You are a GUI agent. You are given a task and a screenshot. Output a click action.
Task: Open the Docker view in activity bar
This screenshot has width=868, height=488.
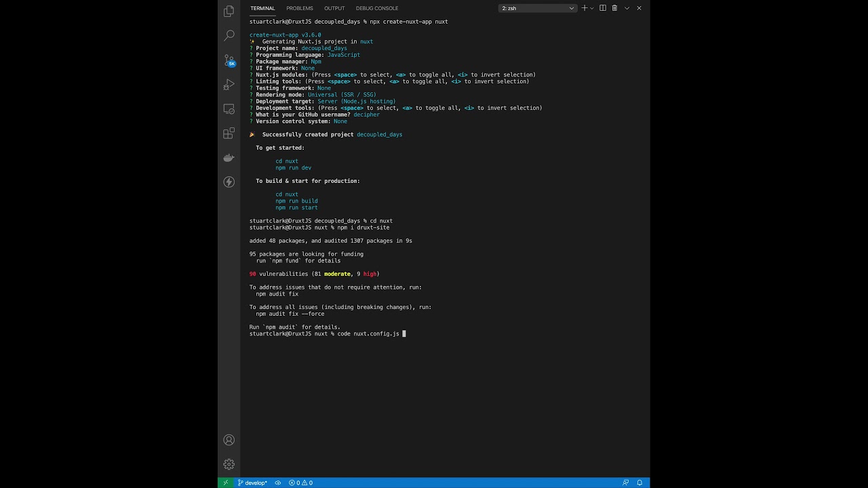tap(229, 158)
